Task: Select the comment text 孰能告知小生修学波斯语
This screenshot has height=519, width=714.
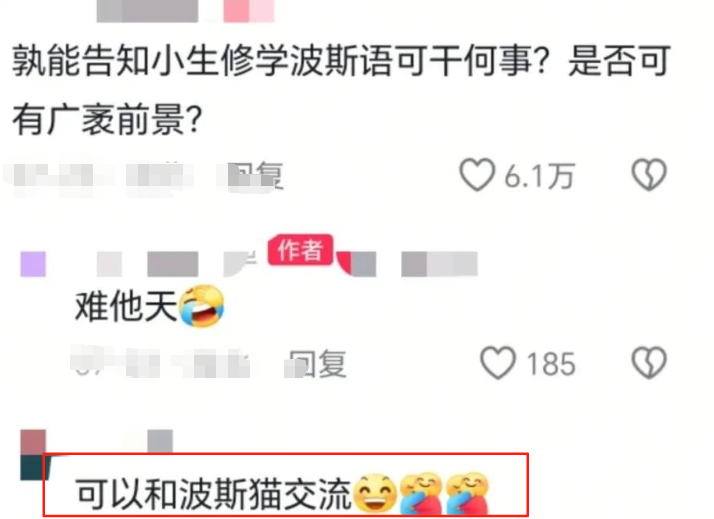Action: coord(202,60)
